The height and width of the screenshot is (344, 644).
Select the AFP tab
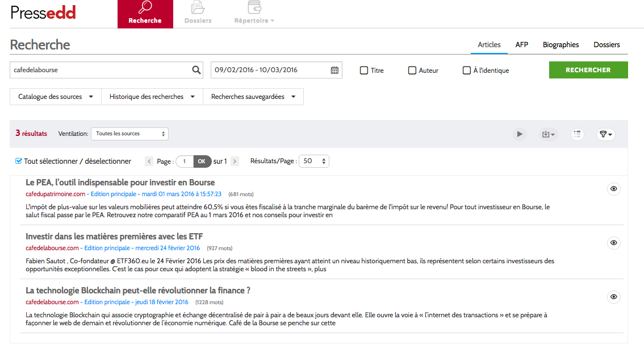[x=521, y=45]
